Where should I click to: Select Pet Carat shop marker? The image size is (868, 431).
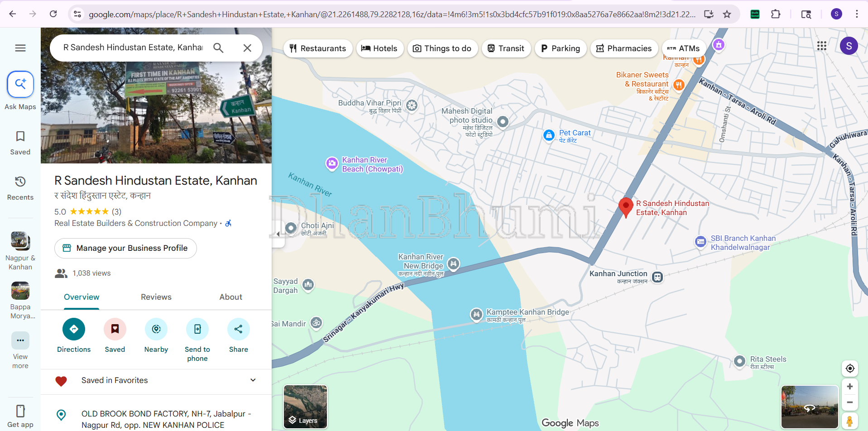(549, 135)
